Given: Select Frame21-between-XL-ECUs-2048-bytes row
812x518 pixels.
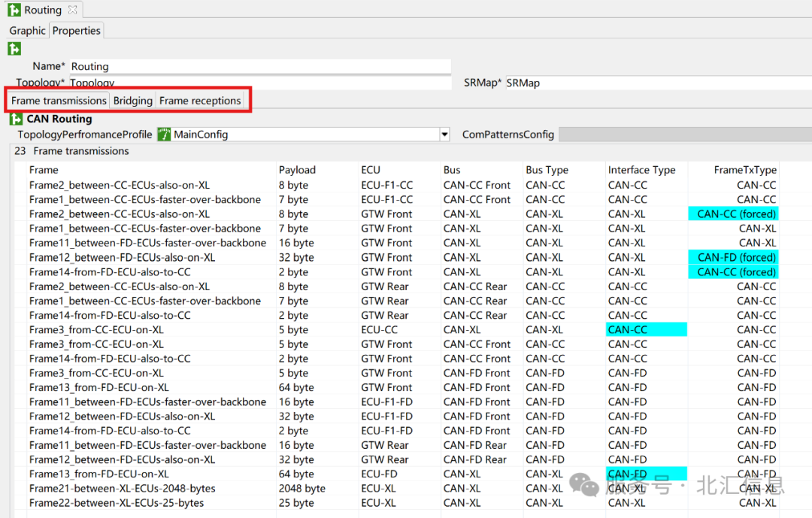Looking at the screenshot, I should pyautogui.click(x=397, y=489).
